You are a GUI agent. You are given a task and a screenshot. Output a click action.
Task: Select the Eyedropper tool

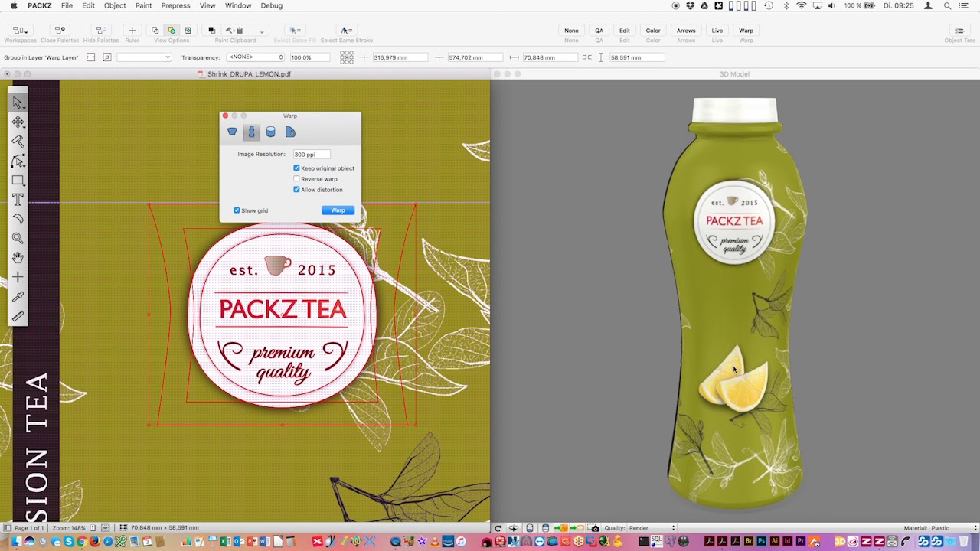(x=18, y=296)
